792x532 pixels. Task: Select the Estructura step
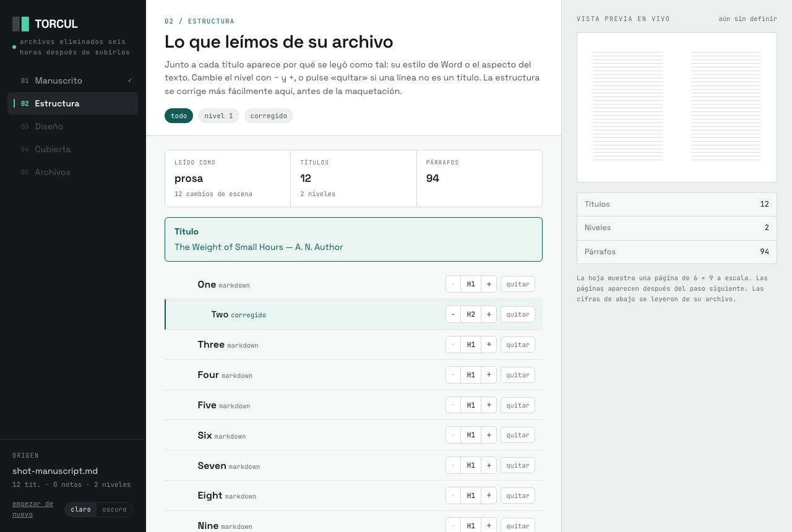tap(72, 103)
